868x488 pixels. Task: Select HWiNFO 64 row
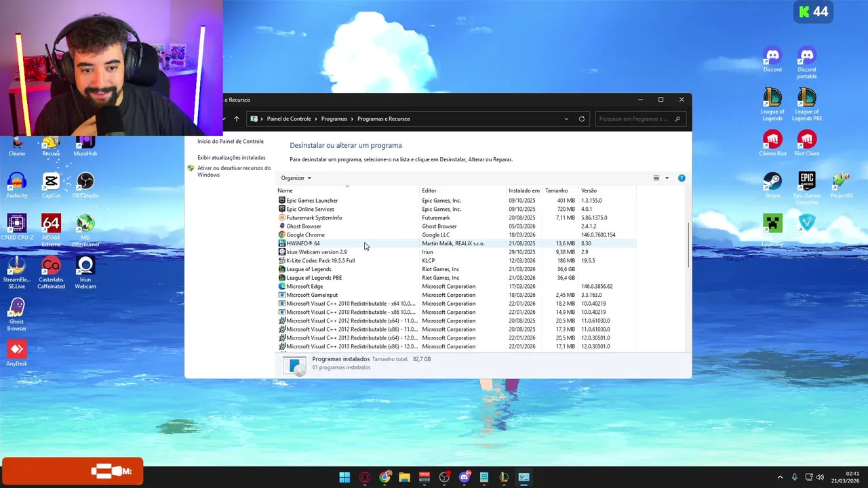click(x=457, y=243)
